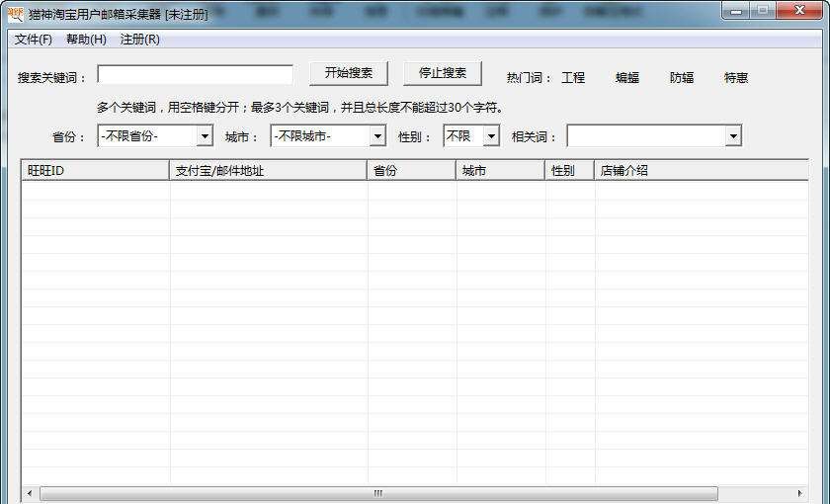Sort by the 省份 column header
This screenshot has width=830, height=504.
click(x=412, y=170)
